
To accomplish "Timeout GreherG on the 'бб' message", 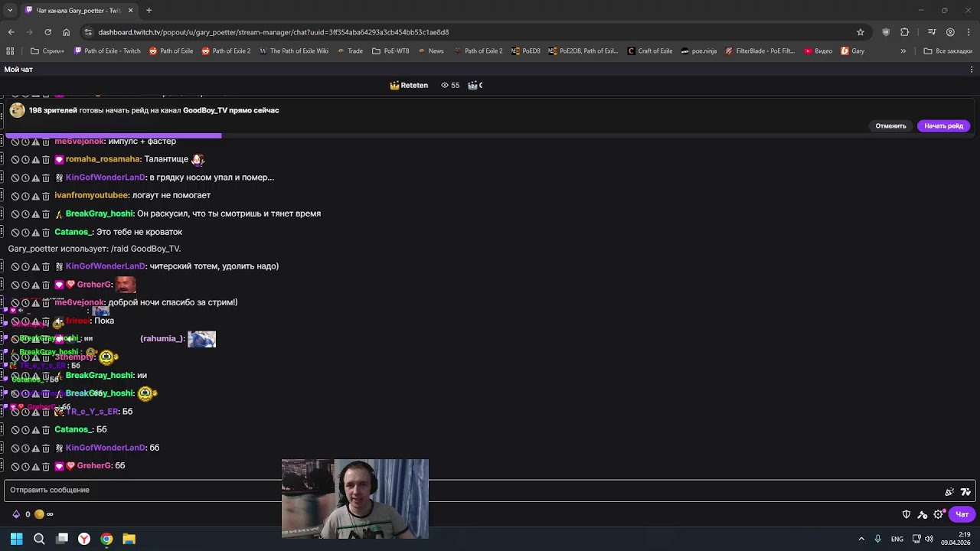I will click(x=25, y=467).
